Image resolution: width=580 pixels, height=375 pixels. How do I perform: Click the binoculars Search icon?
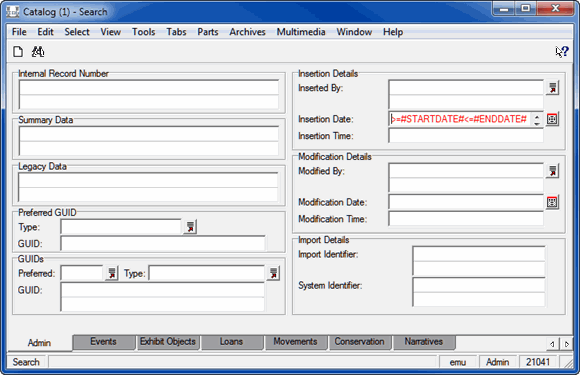click(x=38, y=52)
